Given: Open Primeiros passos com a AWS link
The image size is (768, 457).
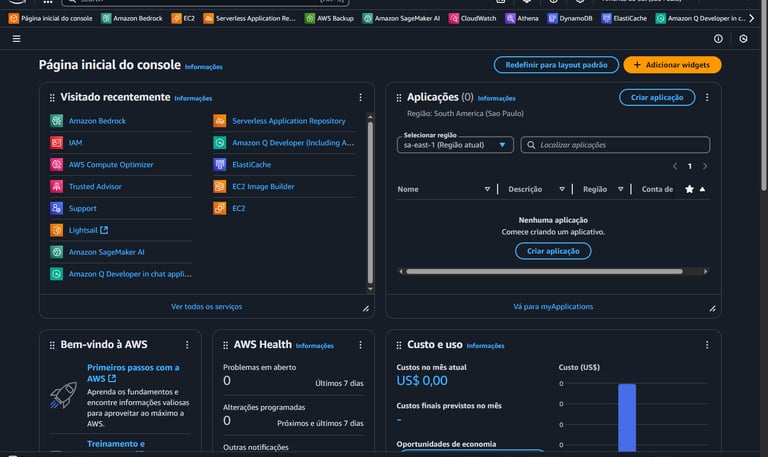Looking at the screenshot, I should click(x=133, y=373).
